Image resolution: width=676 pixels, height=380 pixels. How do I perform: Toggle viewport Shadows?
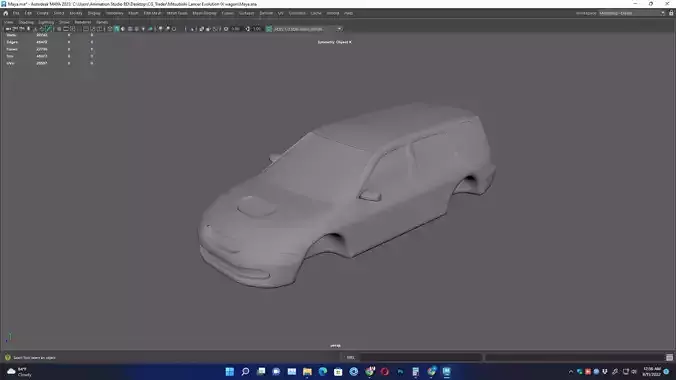[150, 29]
